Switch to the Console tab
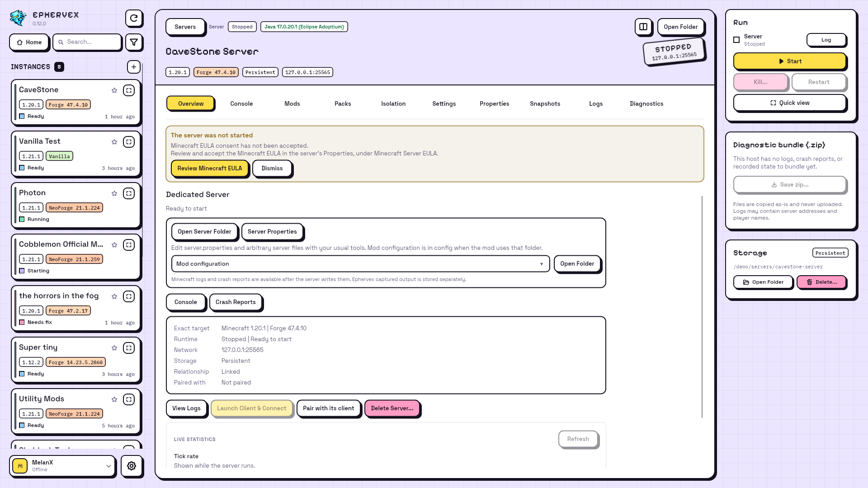Screen dimensions: 868x488 241,103
